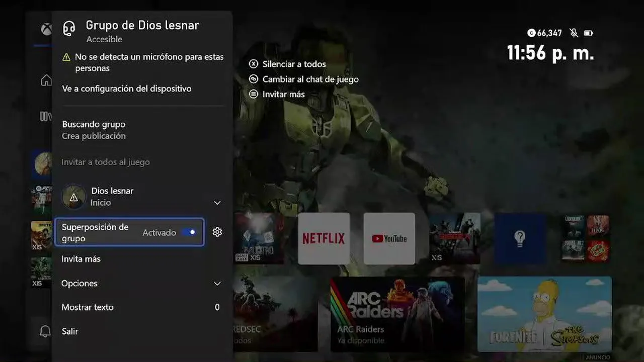Click Invitar más next to the menu icon
644x362 pixels.
tap(284, 94)
